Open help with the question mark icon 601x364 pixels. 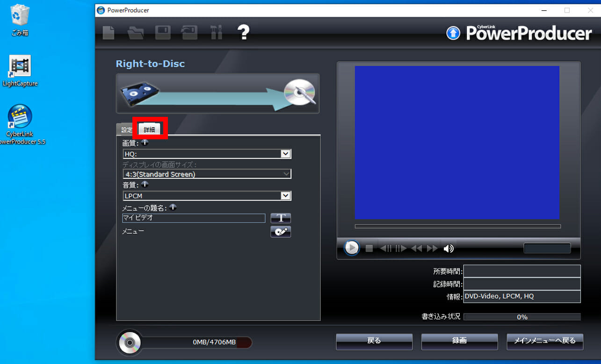point(243,32)
